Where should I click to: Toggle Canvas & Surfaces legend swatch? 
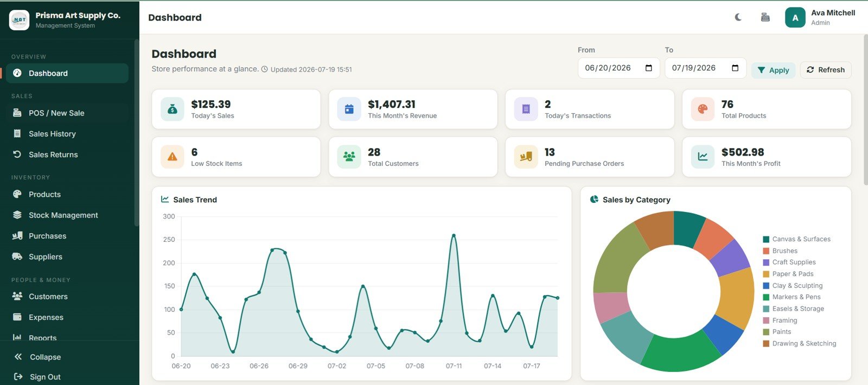766,239
